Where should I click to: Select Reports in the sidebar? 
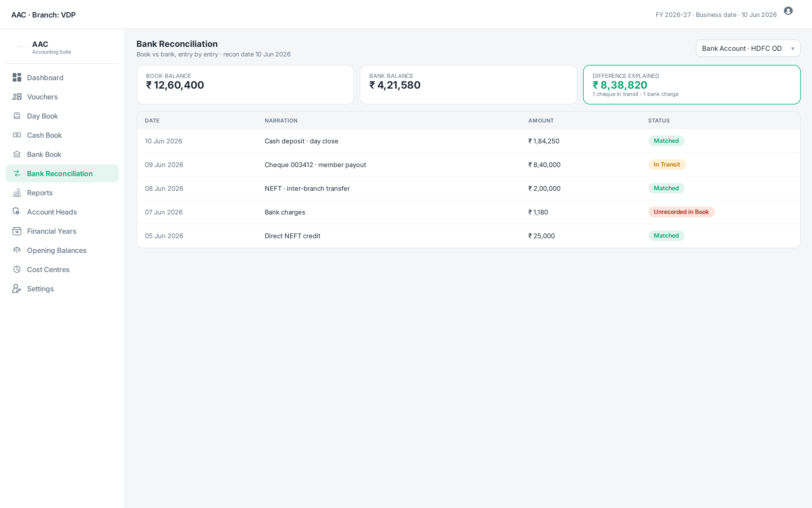tap(62, 192)
